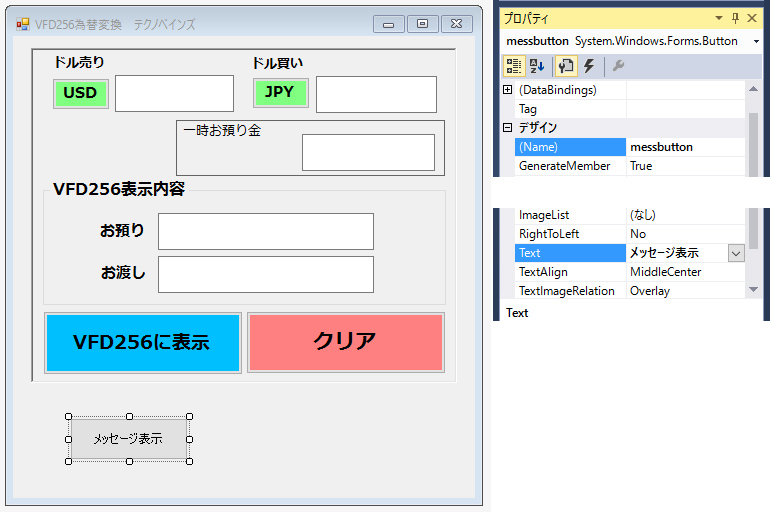Select the RightToLeft property row
770x512 pixels.
click(x=630, y=234)
